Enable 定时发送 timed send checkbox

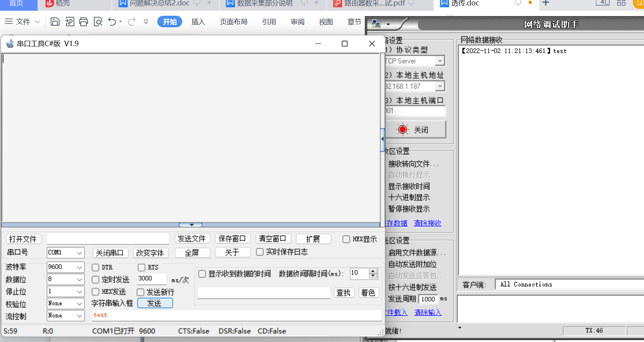(x=96, y=280)
